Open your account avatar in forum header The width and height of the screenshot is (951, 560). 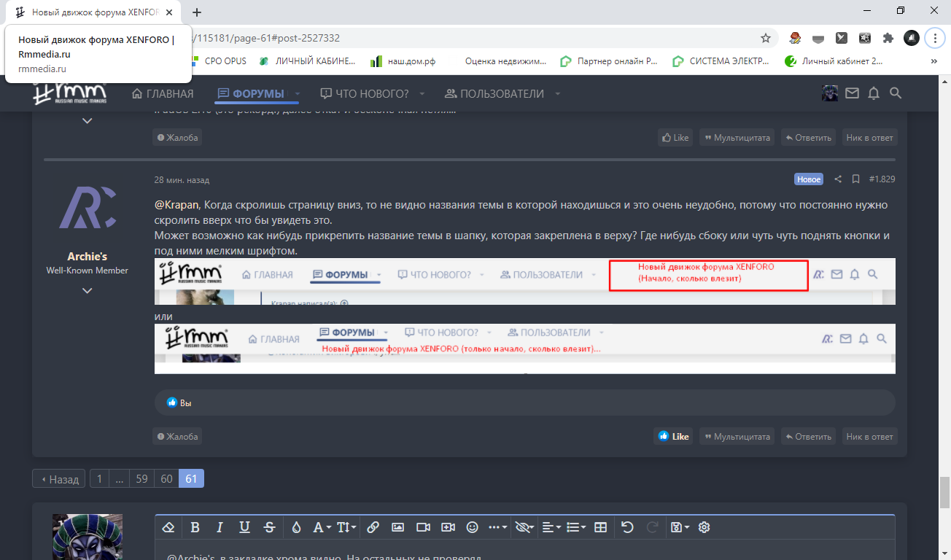click(x=830, y=93)
